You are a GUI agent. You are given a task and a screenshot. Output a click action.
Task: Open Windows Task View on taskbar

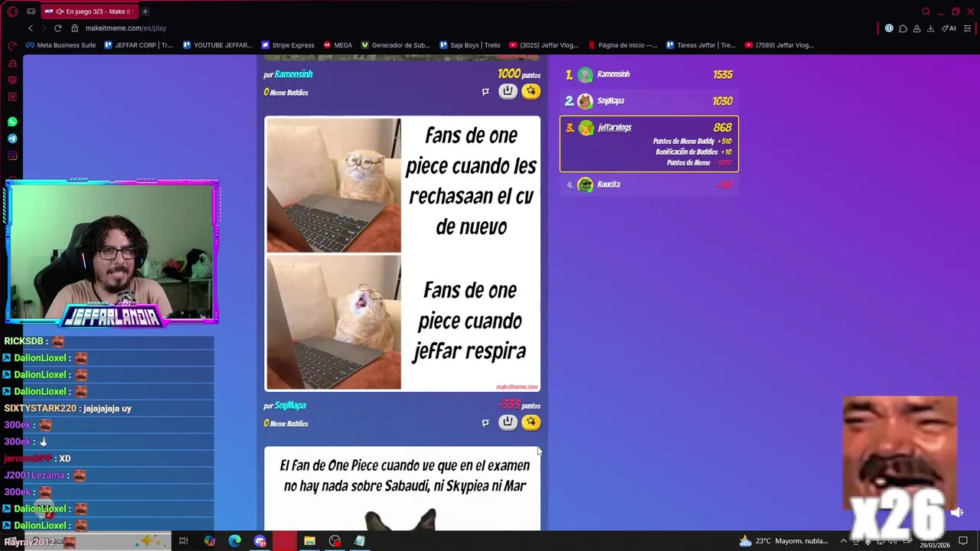(184, 541)
